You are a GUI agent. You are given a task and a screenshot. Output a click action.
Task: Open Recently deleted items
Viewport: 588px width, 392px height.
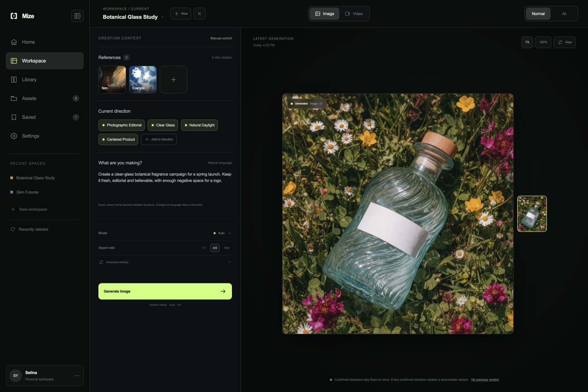pyautogui.click(x=29, y=229)
